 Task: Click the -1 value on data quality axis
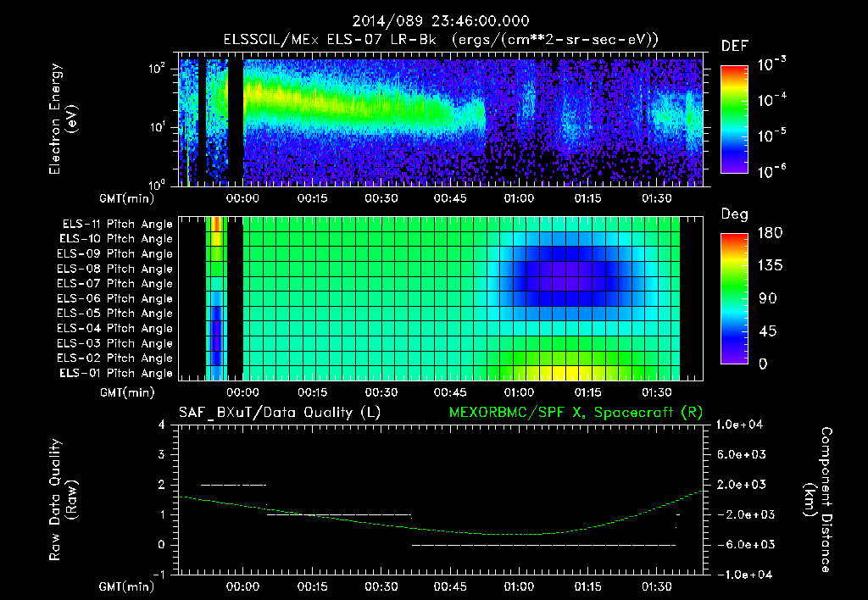(x=159, y=575)
